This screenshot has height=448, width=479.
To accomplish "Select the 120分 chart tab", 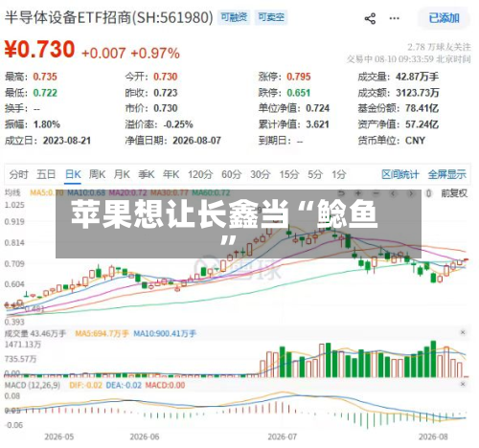I will (200, 174).
